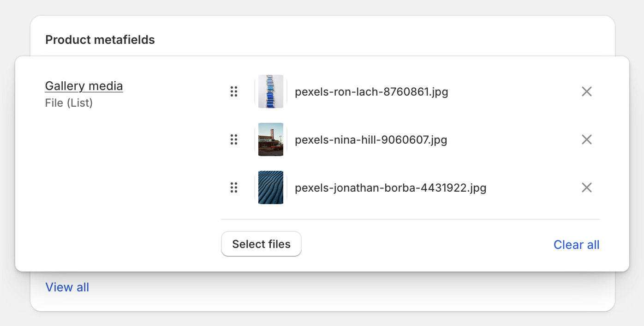Open the sand dunes thumbnail for jonathan-borba
644x326 pixels.
(270, 187)
